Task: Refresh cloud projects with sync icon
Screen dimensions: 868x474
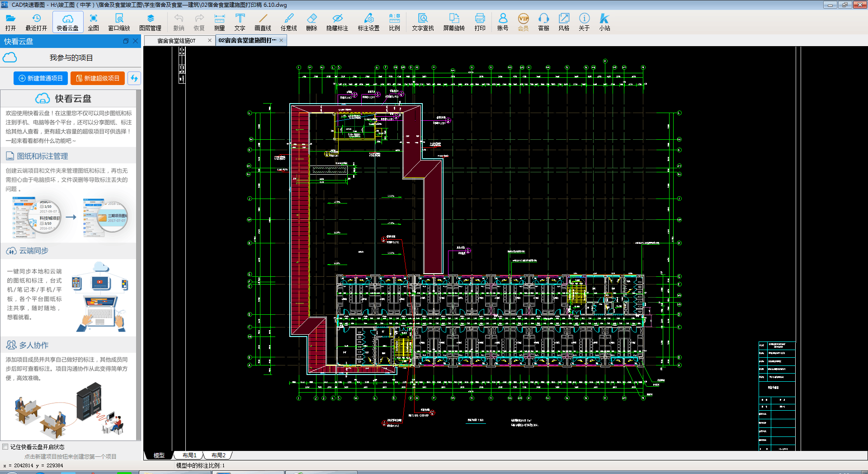Action: (x=134, y=78)
